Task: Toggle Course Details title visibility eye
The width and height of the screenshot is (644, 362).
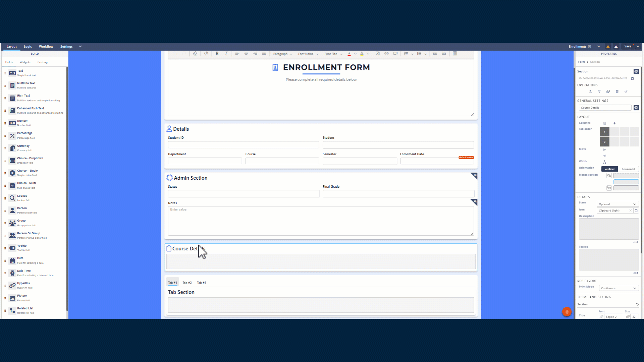Action: pos(636,108)
